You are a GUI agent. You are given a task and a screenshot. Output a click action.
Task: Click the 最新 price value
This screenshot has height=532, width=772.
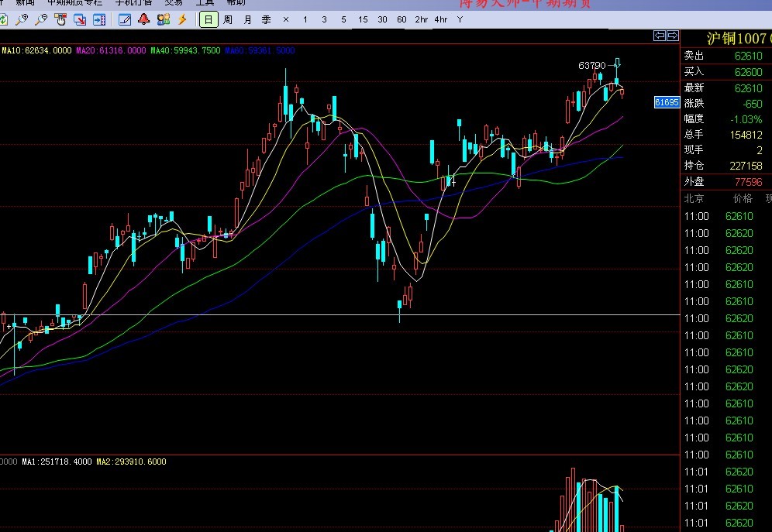click(x=749, y=88)
